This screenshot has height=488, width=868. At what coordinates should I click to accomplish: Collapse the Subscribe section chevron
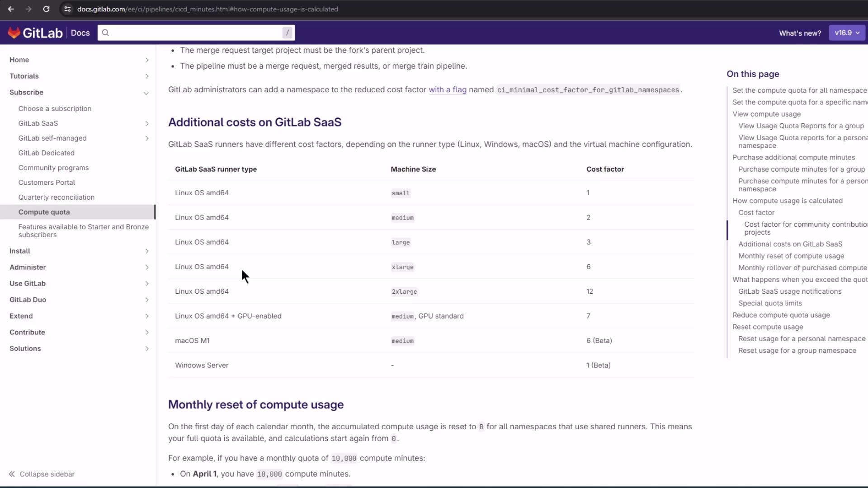coord(146,93)
